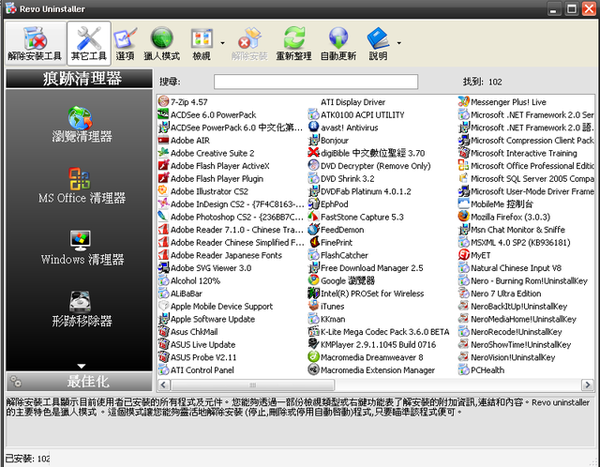Select Adobe Reader Japanese Fonts entry
The height and width of the screenshot is (467, 600).
point(220,255)
